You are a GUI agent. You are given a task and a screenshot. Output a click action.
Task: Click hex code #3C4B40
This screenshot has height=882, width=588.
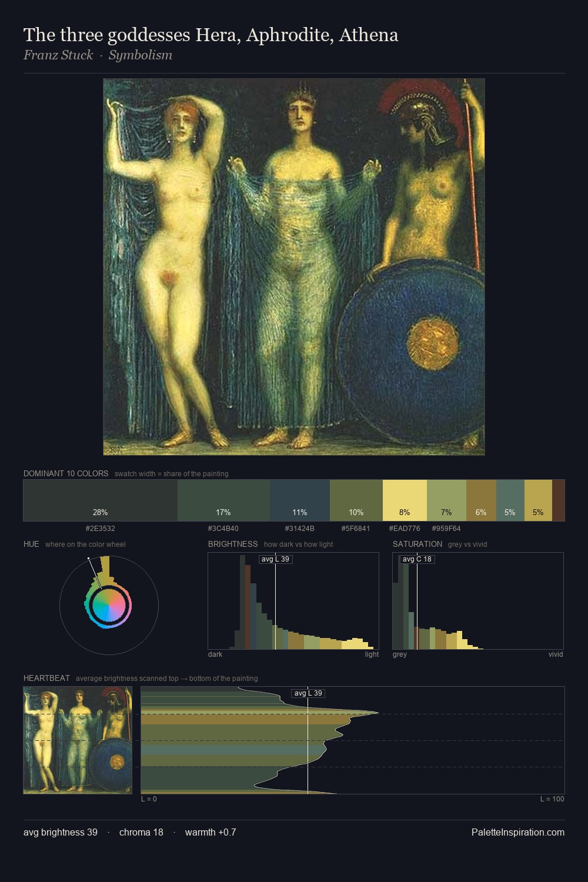click(223, 529)
